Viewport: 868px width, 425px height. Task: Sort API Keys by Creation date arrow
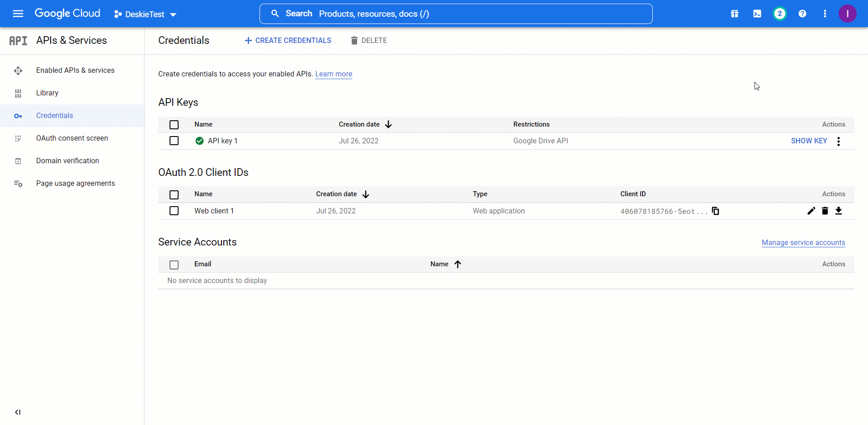388,124
